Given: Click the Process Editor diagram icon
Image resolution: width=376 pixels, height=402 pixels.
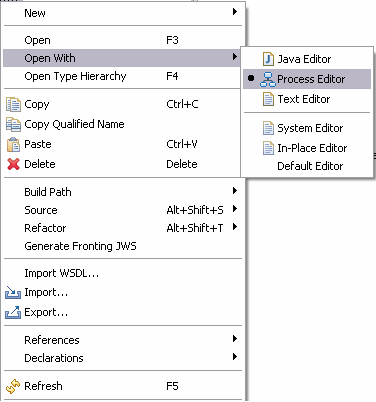Looking at the screenshot, I should tap(268, 79).
